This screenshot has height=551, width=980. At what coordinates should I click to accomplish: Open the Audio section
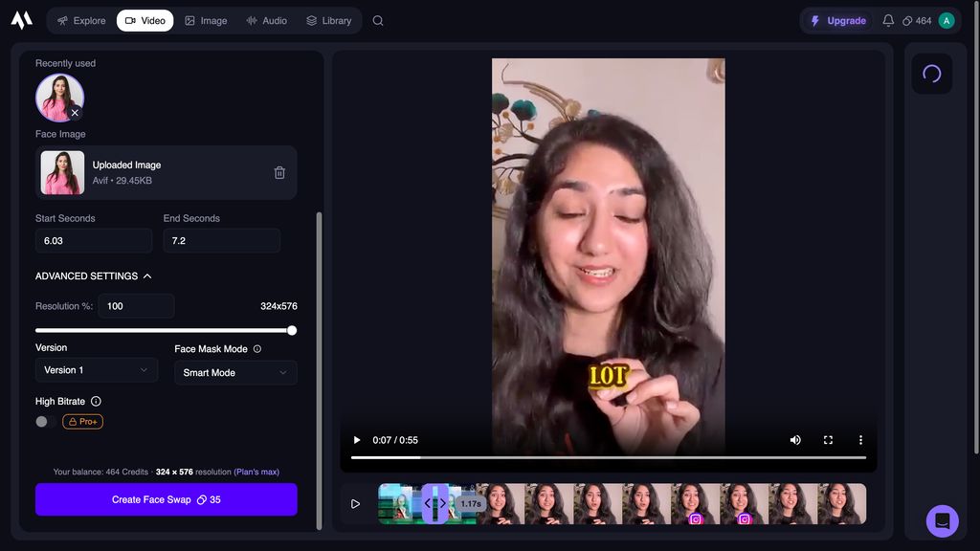tap(266, 19)
